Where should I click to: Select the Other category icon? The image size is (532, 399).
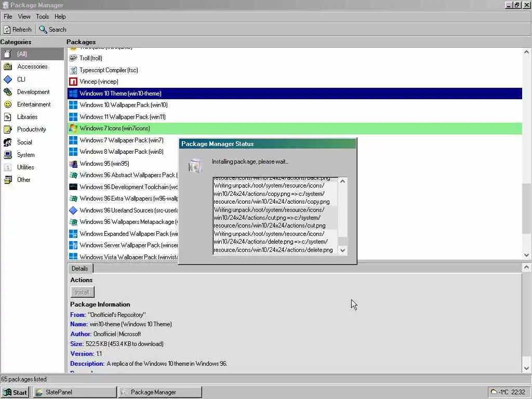tap(8, 180)
